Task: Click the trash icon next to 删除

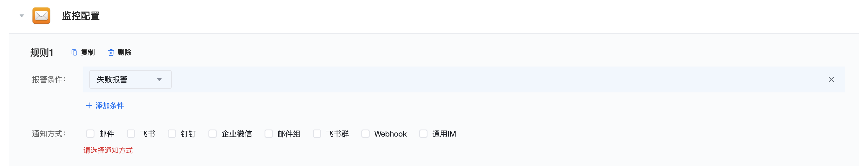Action: coord(111,52)
